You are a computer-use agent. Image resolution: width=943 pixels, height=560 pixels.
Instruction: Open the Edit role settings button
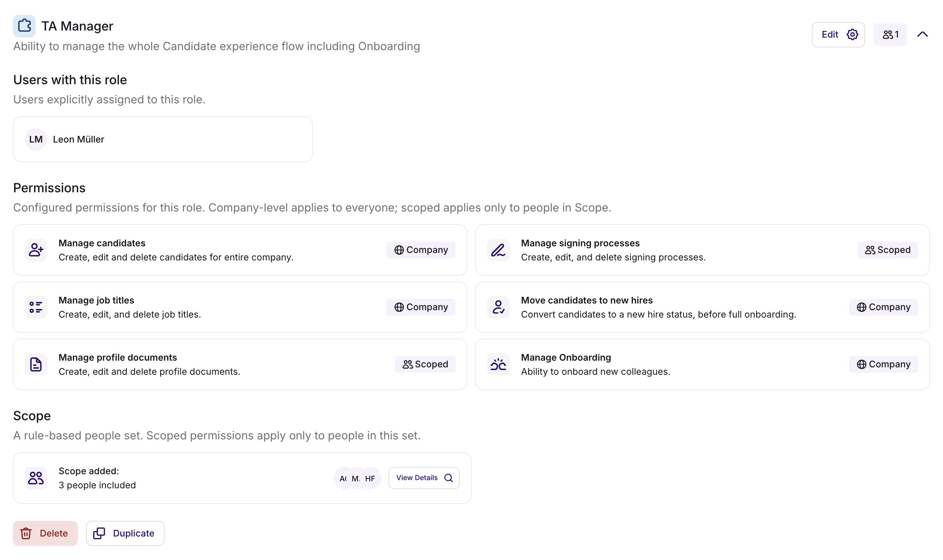[x=838, y=34]
